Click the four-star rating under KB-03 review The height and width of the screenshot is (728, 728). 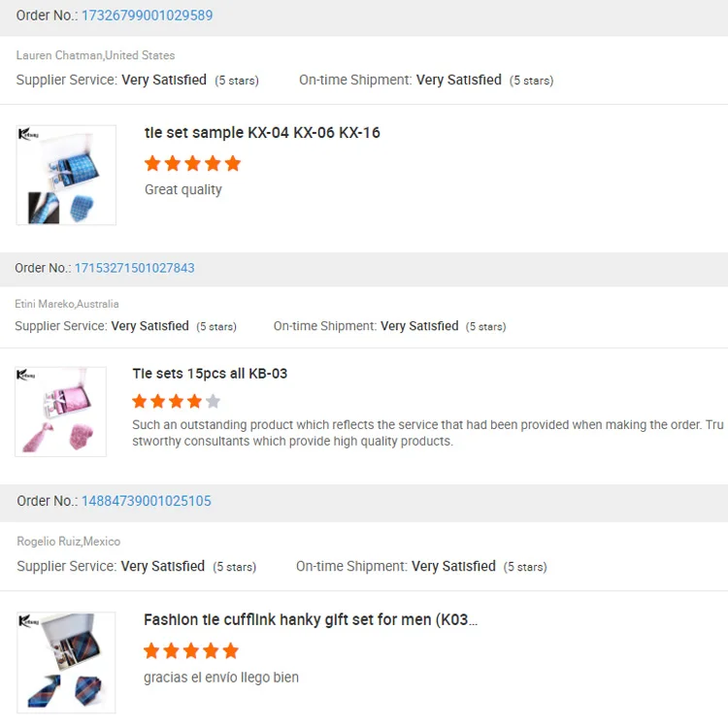[167, 401]
